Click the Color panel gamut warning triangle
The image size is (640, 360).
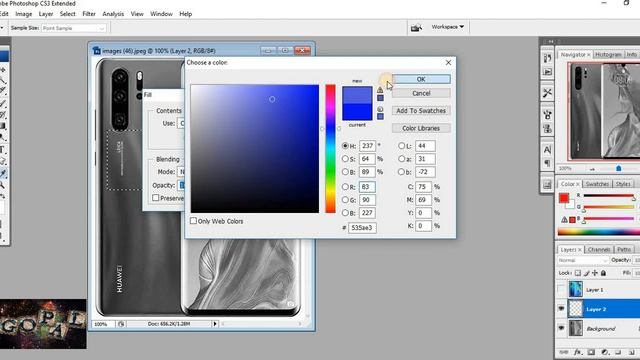tap(564, 220)
